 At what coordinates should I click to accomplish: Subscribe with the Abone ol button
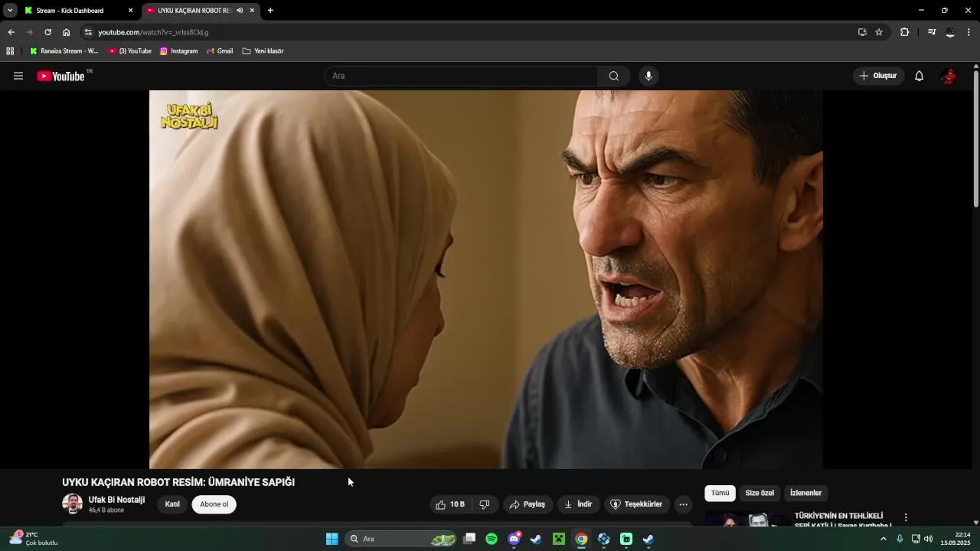tap(214, 504)
